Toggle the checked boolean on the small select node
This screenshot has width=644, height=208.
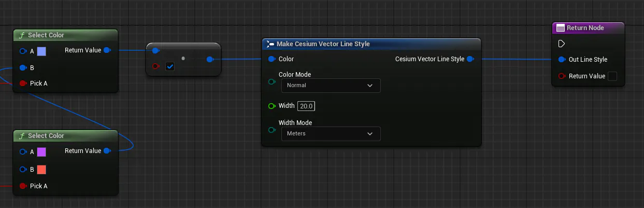(x=170, y=66)
